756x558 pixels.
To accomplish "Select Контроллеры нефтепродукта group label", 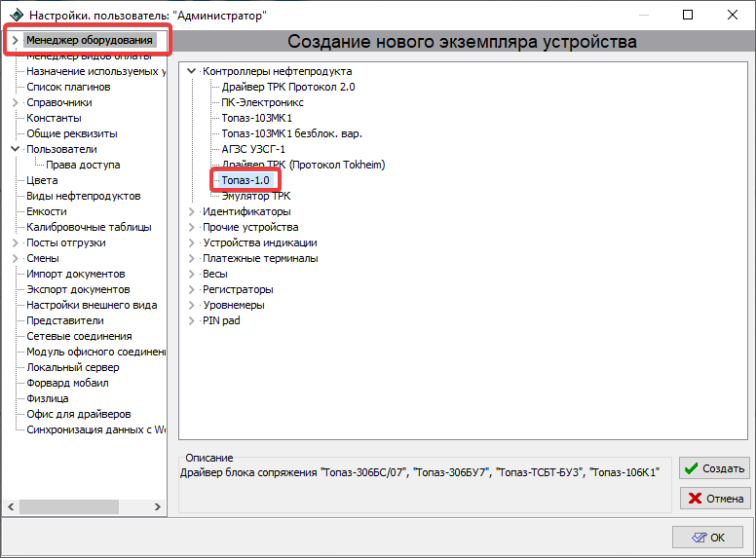I will (278, 71).
